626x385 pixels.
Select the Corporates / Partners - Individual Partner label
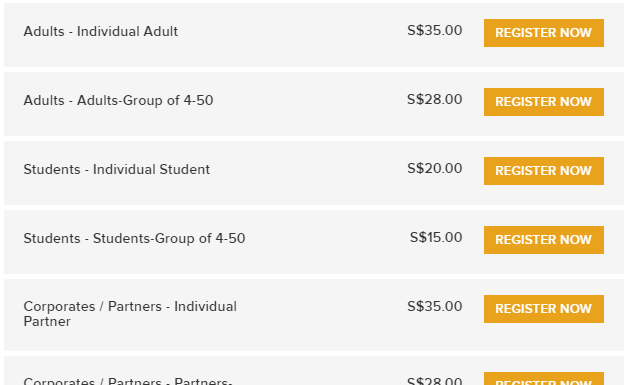(130, 314)
